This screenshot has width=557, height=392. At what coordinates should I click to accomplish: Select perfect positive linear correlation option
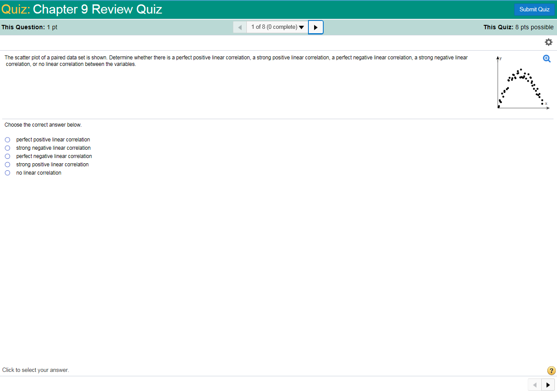coord(7,140)
